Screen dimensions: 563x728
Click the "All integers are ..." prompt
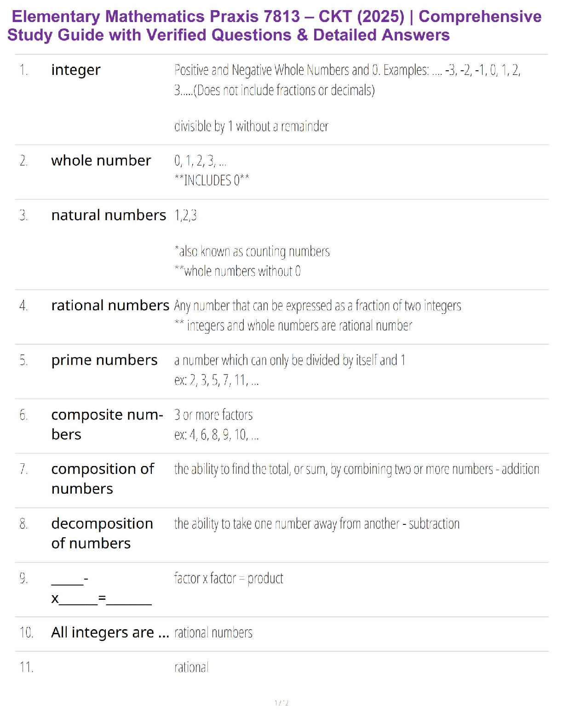point(110,633)
